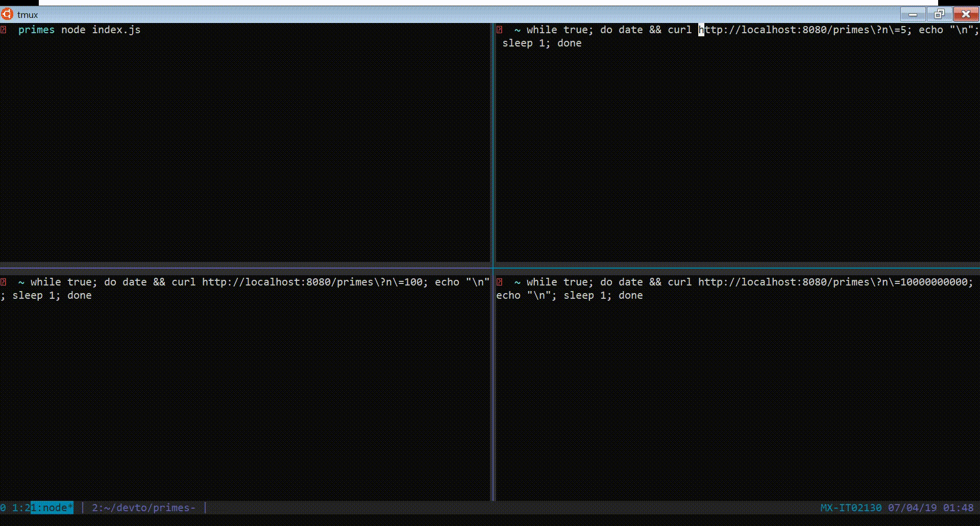Click the time '01:48' in the status bar

click(x=959, y=508)
